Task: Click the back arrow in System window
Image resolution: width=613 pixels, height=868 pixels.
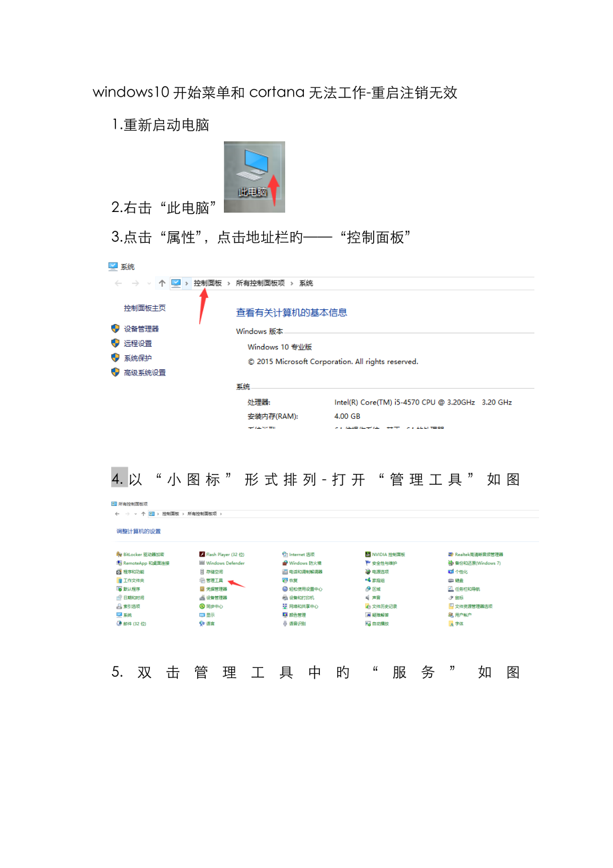Action: pos(119,283)
